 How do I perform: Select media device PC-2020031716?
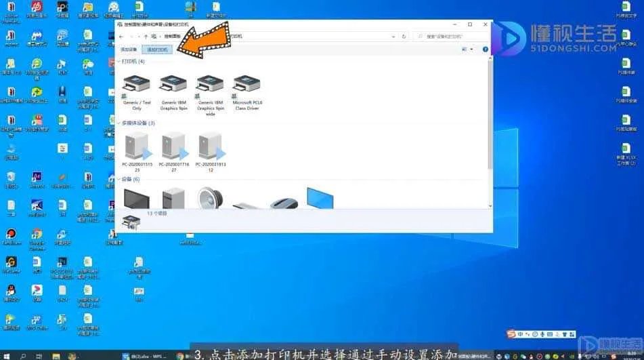point(174,152)
